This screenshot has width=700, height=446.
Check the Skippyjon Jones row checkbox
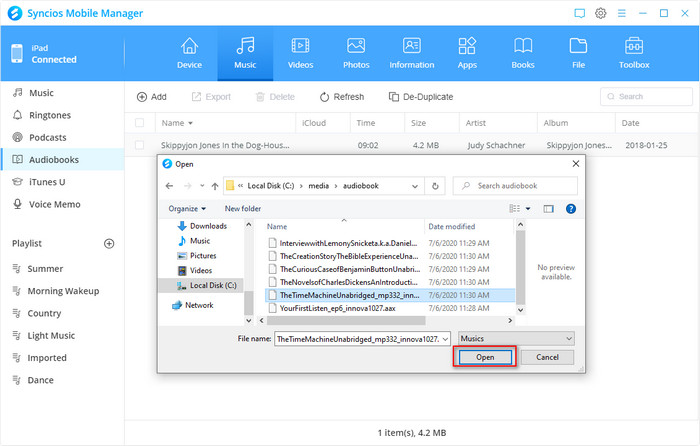coord(139,145)
